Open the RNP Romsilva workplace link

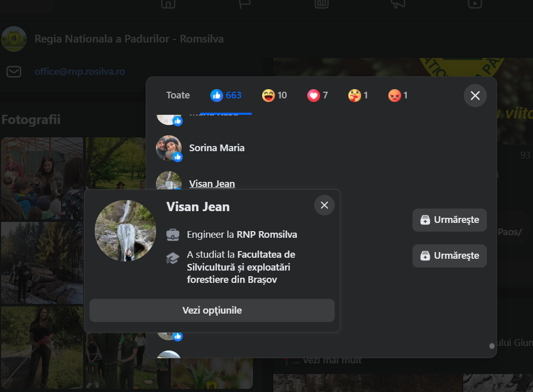click(x=267, y=235)
